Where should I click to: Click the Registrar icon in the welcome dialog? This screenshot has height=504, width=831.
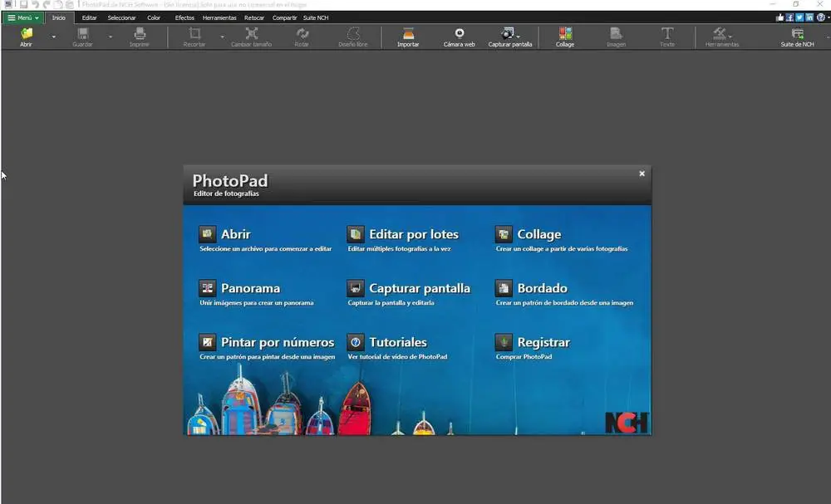coord(504,342)
